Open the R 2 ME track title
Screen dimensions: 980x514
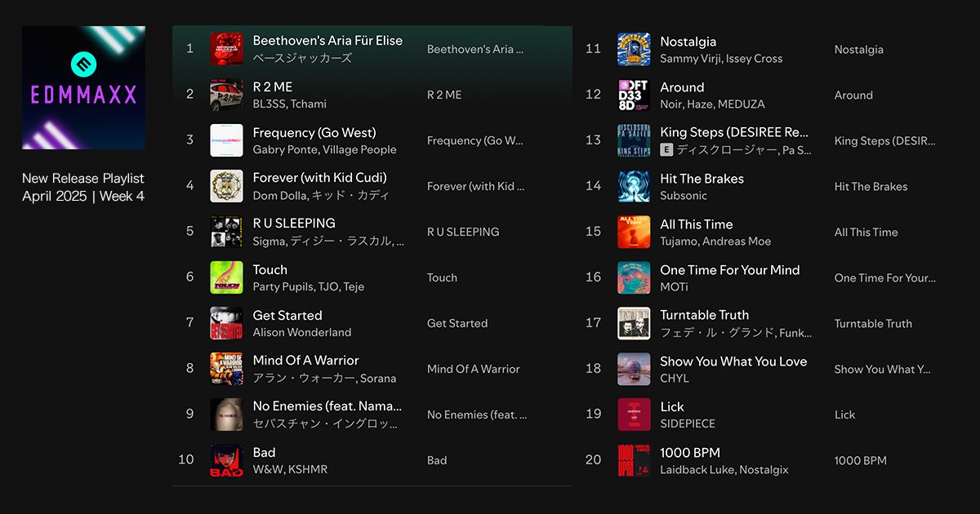273,86
